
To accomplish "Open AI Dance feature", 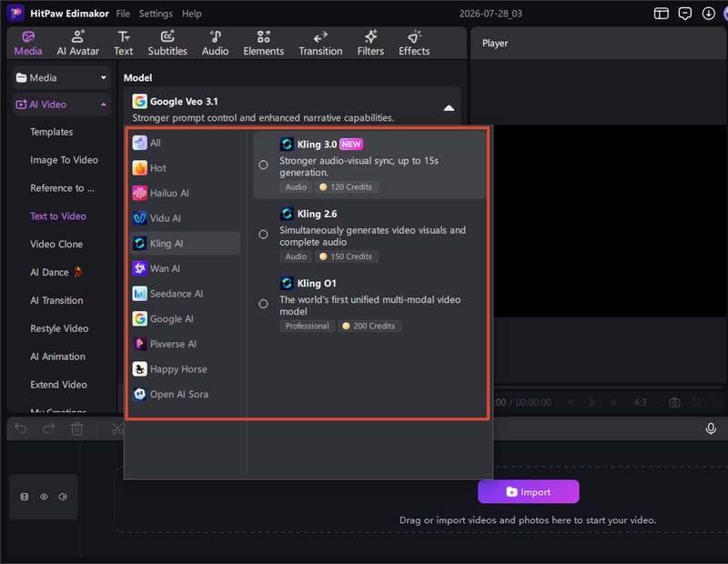I will point(56,272).
